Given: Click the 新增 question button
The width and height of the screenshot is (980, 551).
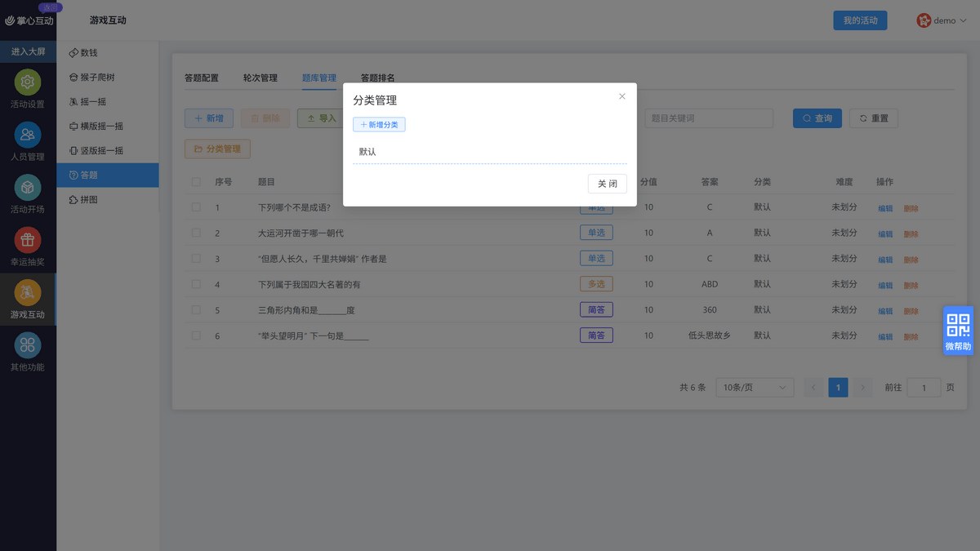Looking at the screenshot, I should pos(209,118).
